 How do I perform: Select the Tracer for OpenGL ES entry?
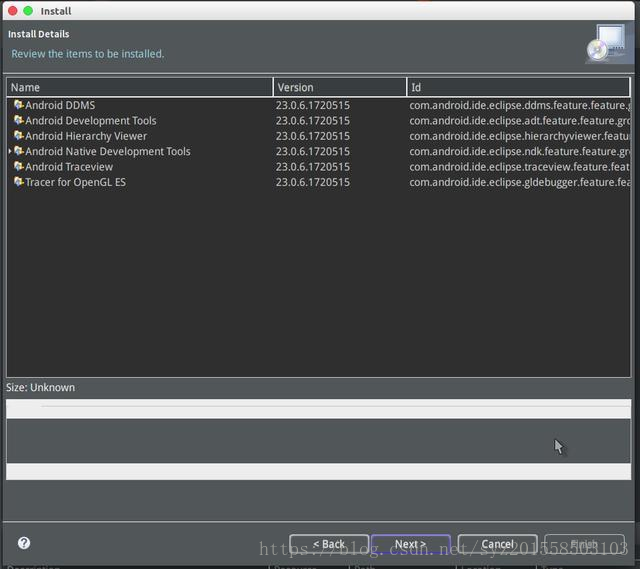pyautogui.click(x=76, y=182)
